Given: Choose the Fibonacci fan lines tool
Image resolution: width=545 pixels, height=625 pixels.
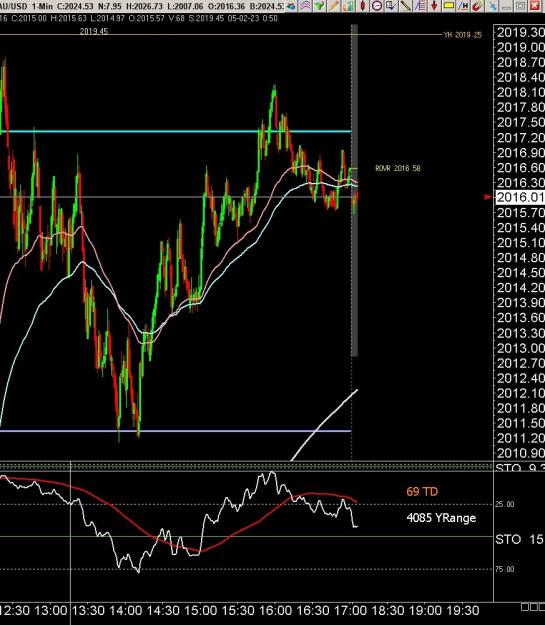Looking at the screenshot, I should coord(420,6).
